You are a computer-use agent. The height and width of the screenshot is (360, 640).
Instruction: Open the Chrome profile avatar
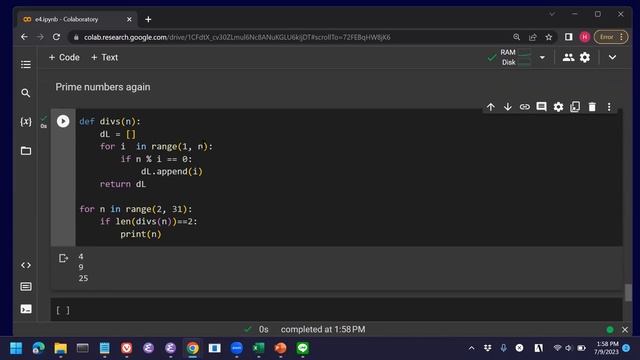click(x=584, y=37)
